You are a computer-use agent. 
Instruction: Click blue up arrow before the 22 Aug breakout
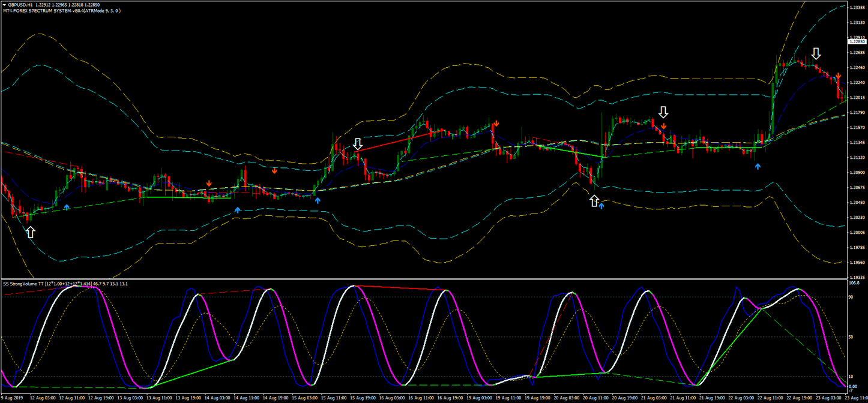[758, 166]
